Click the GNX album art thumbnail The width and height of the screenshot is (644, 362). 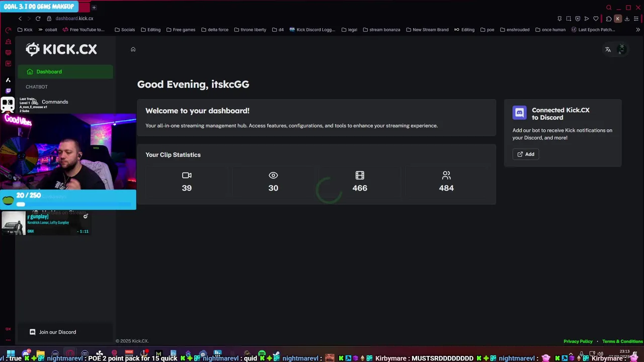(x=13, y=223)
